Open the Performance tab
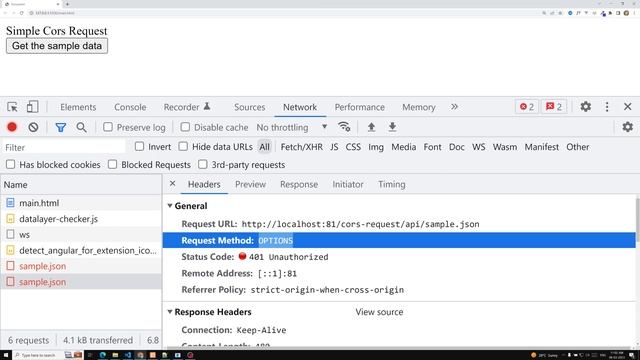Screen dimensions: 640x360 pos(360,107)
